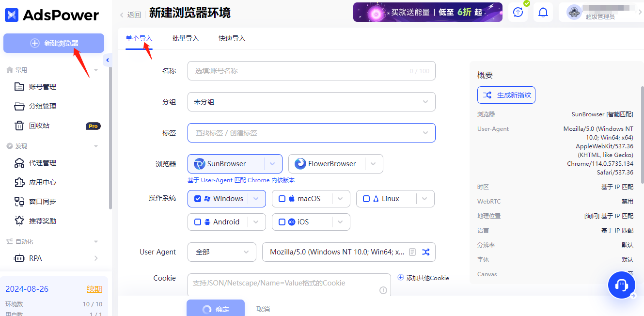Click the 应用中心 puzzle icon
The image size is (644, 316).
pos(19,182)
